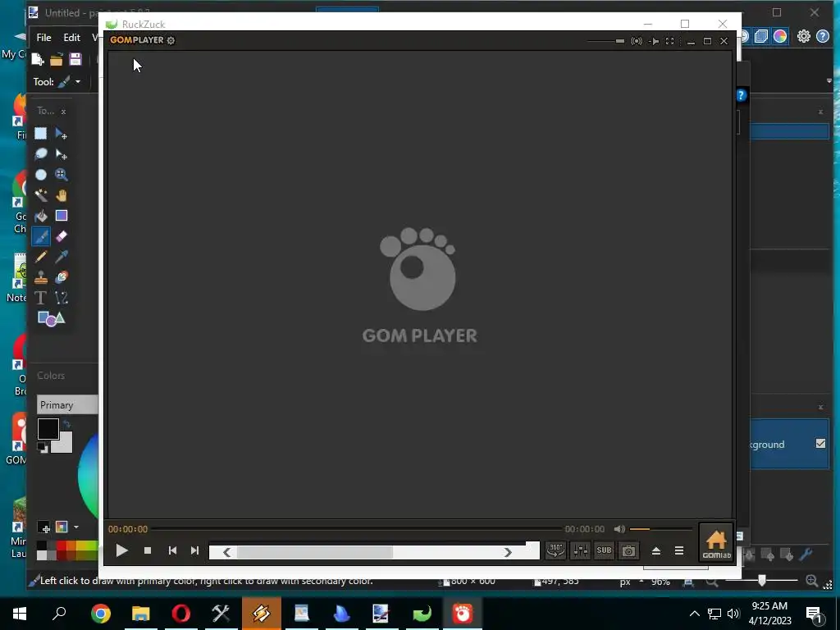Open an image file in Paint.NET
Viewport: 840px width, 630px height.
click(57, 59)
